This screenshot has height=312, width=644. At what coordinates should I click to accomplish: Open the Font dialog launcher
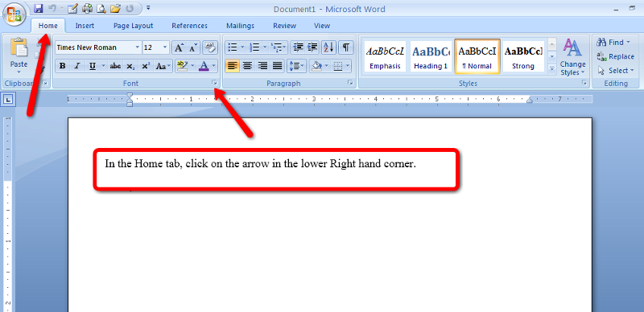[214, 84]
